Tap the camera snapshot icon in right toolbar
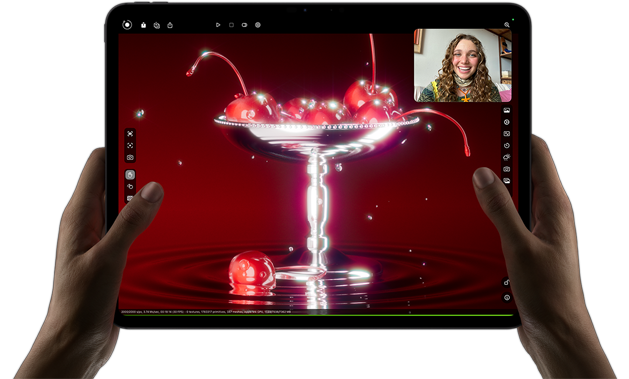Image resolution: width=629 pixels, height=379 pixels. [507, 169]
